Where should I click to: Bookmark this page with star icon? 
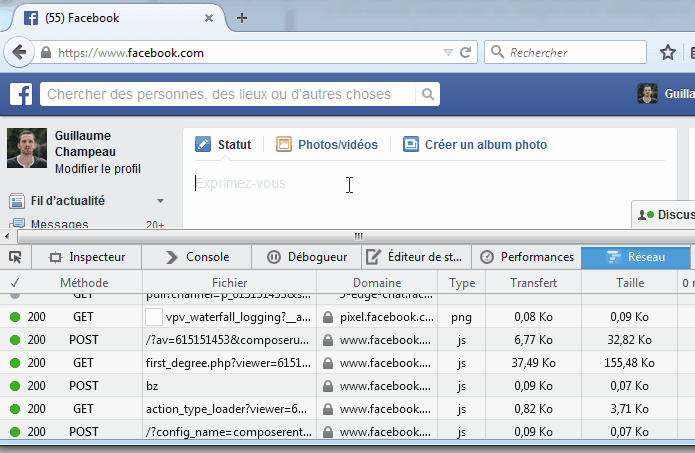668,53
